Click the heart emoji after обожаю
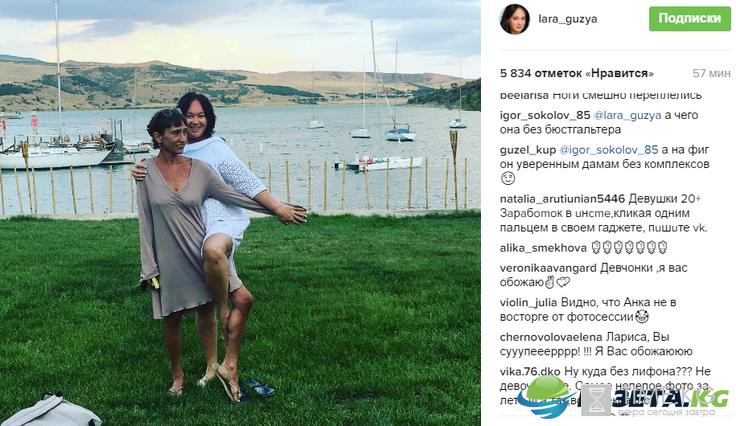Viewport: 736px width, 426px height. 563,282
